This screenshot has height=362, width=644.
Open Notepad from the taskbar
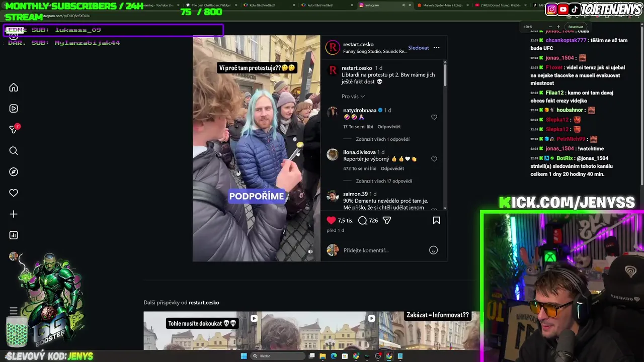pos(400,356)
